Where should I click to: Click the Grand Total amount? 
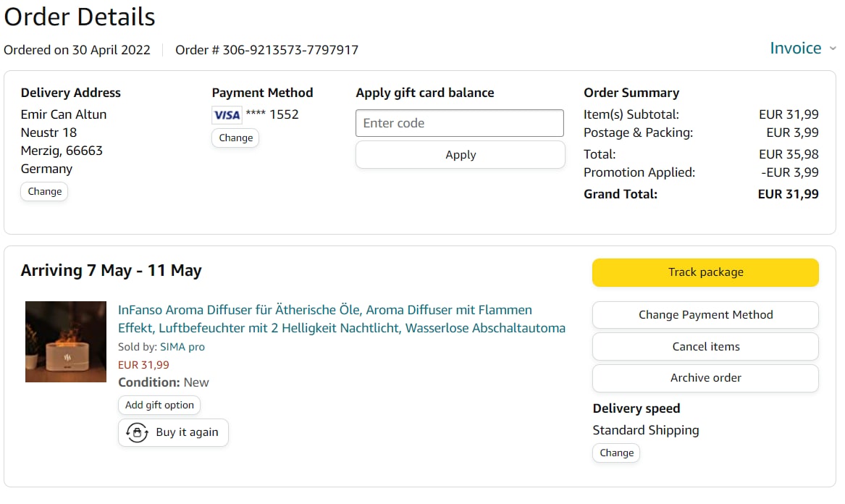pos(788,194)
